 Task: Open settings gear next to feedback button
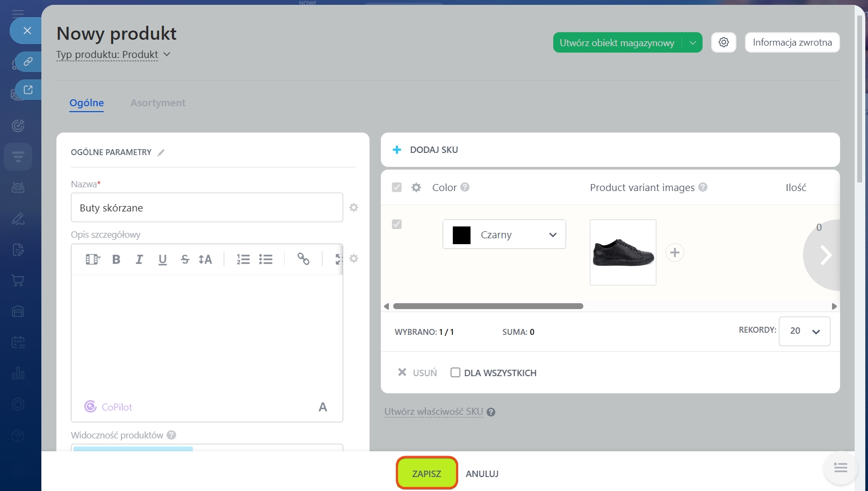(x=724, y=42)
